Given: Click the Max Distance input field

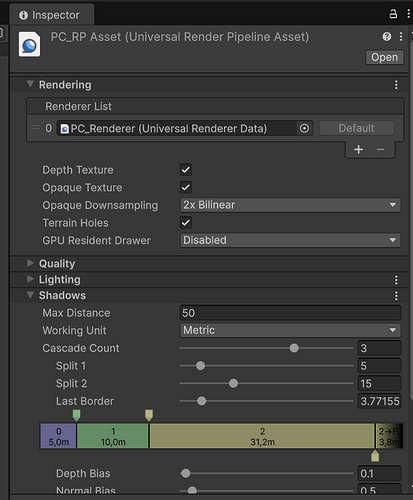Looking at the screenshot, I should 290,313.
